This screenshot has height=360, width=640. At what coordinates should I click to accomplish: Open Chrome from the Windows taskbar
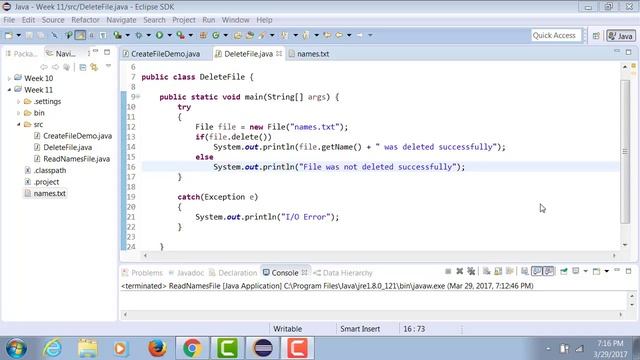[192, 348]
